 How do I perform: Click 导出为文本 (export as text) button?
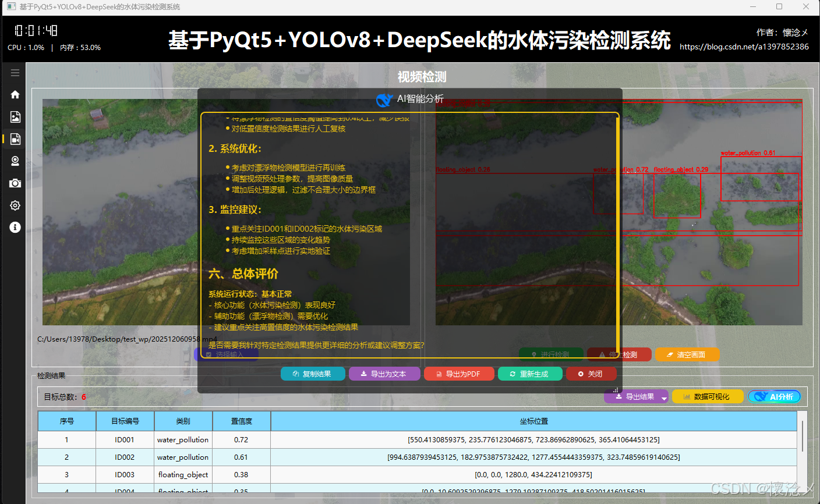coord(384,374)
